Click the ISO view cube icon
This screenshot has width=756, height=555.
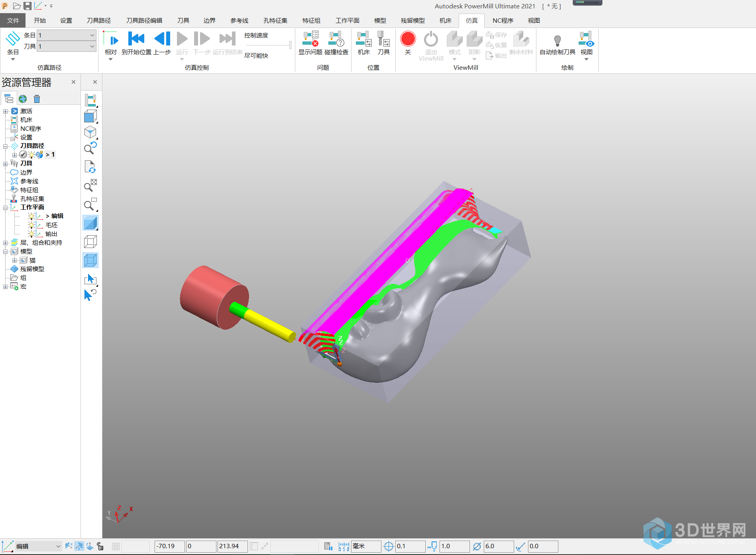[90, 132]
